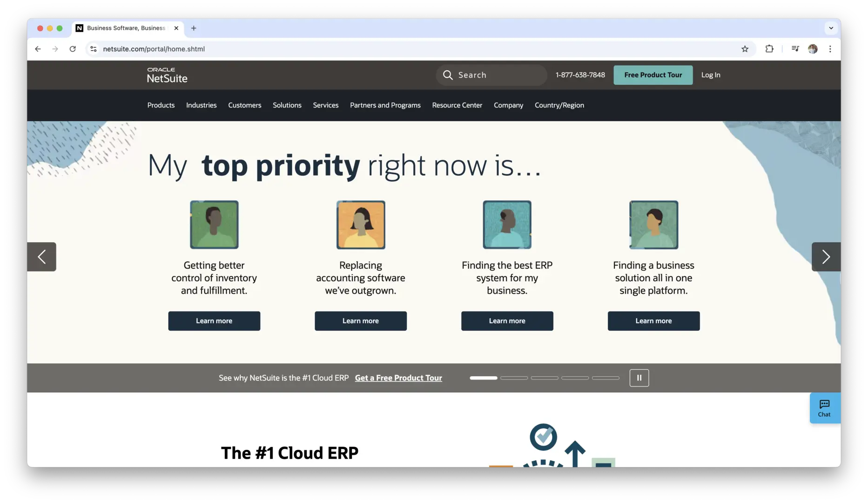This screenshot has width=868, height=503.
Task: Click the browser forward arrow
Action: pyautogui.click(x=55, y=49)
